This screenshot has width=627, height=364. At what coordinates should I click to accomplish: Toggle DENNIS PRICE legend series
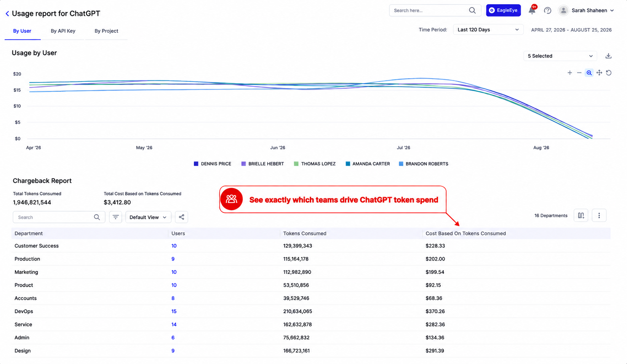tap(213, 164)
